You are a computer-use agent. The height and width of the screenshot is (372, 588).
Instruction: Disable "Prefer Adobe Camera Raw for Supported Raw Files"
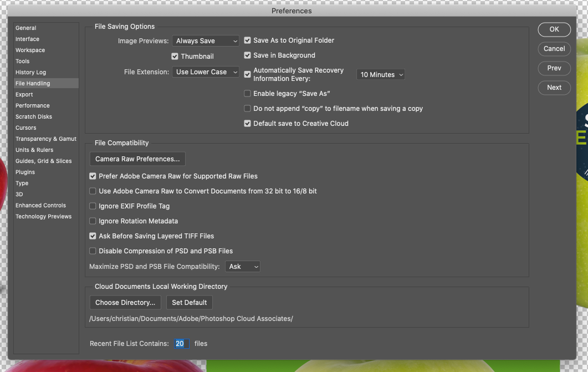(x=93, y=176)
